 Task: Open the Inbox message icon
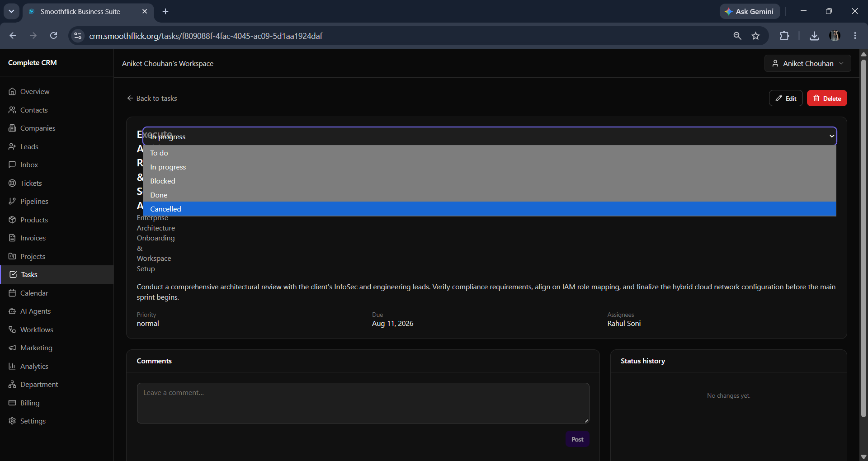pyautogui.click(x=12, y=165)
